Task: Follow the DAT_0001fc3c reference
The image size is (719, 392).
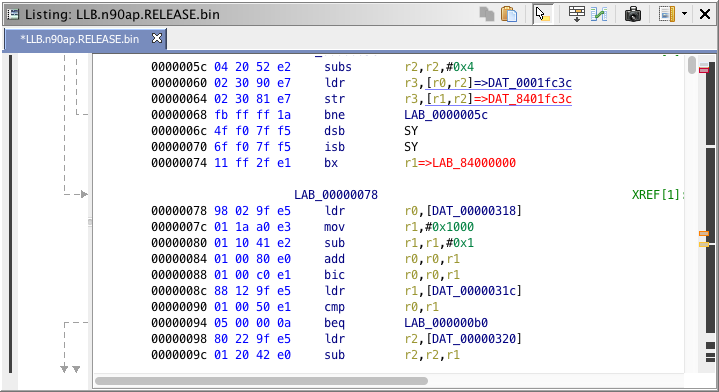Action: coord(530,83)
